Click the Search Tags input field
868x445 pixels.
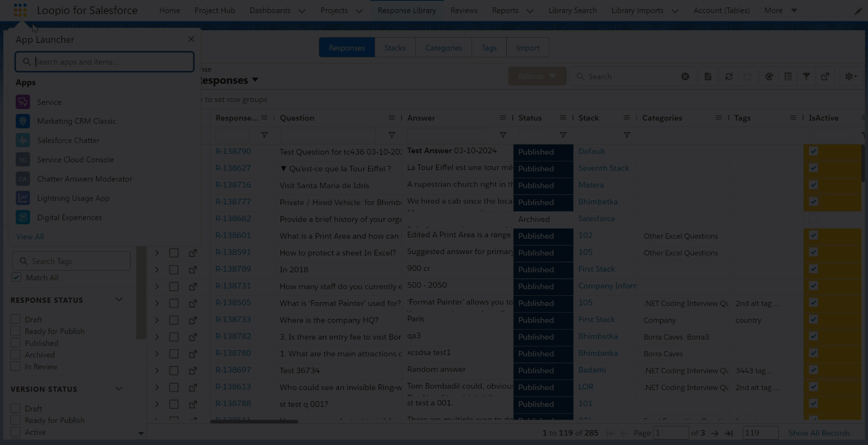pyautogui.click(x=71, y=261)
